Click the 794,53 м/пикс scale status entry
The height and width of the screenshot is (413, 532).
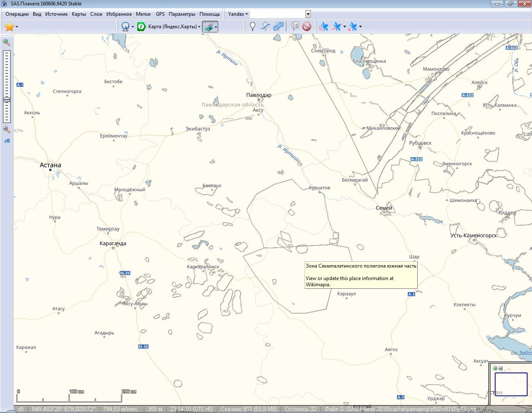click(121, 409)
